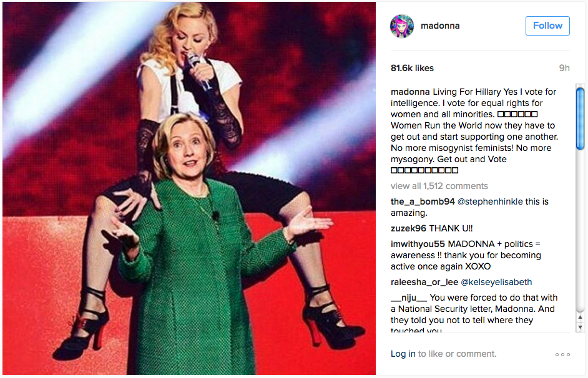Expand view all 1,512 comments
The height and width of the screenshot is (378, 588).
(439, 186)
